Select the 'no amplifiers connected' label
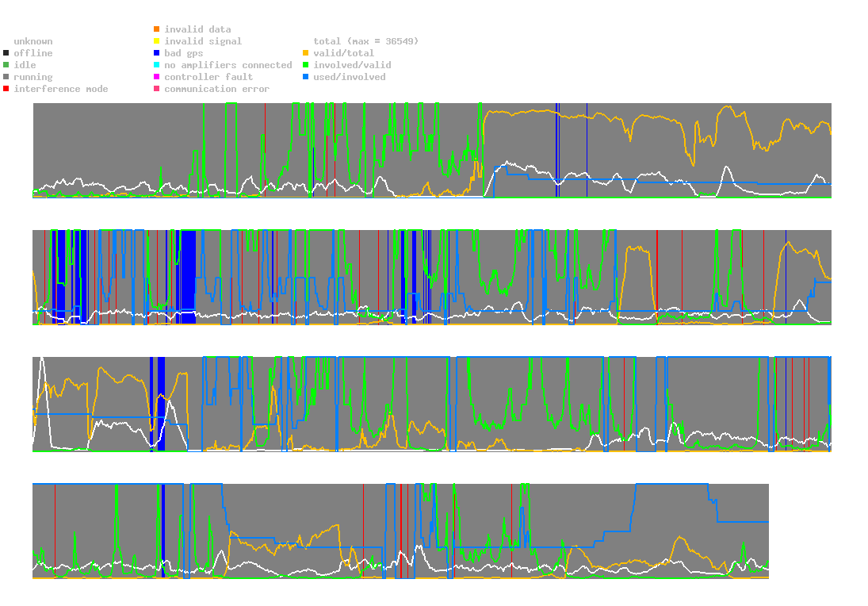 pos(228,65)
